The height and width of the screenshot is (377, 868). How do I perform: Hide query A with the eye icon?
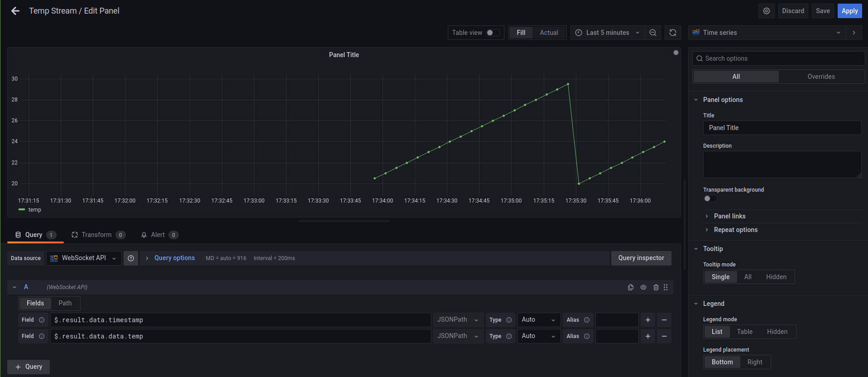click(643, 287)
